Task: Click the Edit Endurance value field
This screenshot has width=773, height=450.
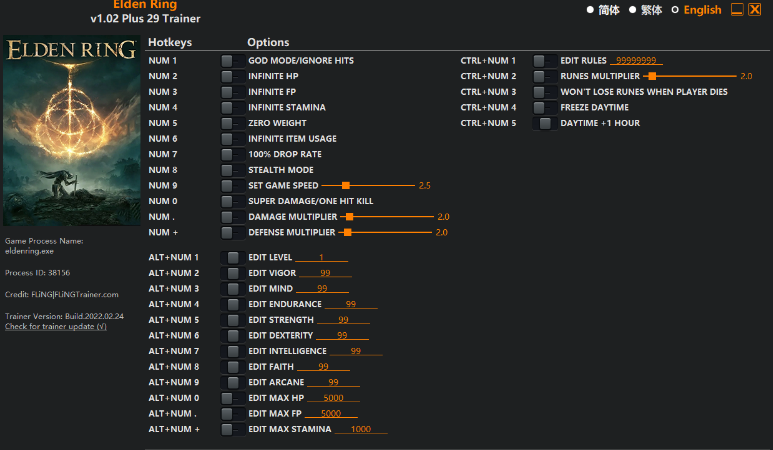Action: 351,304
